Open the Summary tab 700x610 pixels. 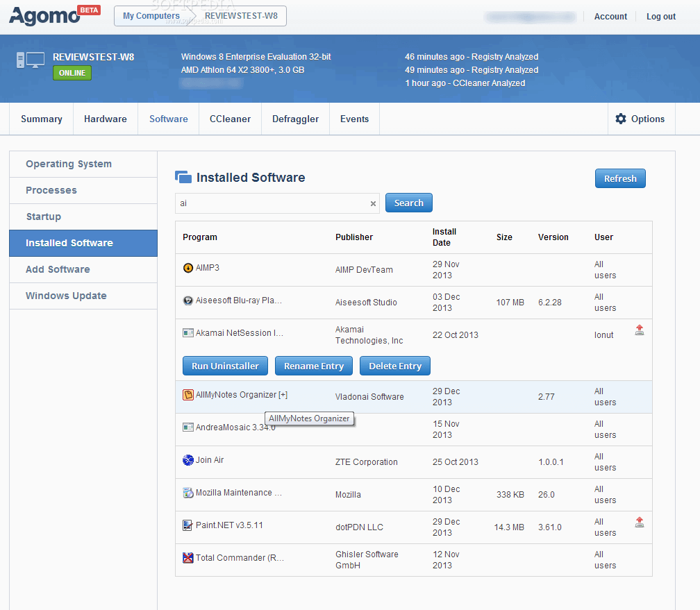click(x=42, y=119)
